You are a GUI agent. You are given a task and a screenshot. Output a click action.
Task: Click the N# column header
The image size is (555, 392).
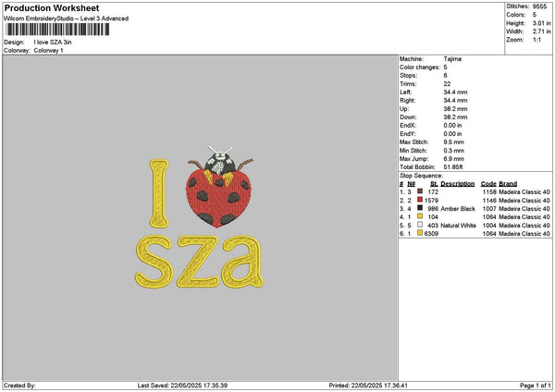411,184
